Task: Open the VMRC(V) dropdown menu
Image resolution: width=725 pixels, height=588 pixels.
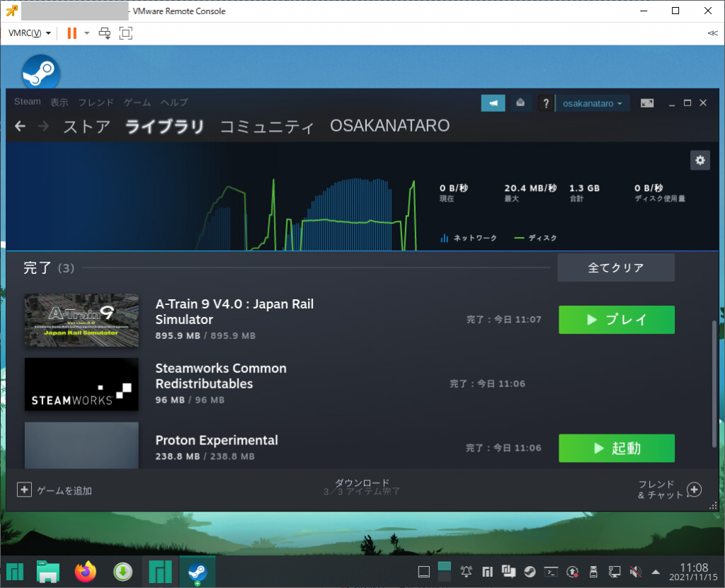Action: click(x=30, y=33)
